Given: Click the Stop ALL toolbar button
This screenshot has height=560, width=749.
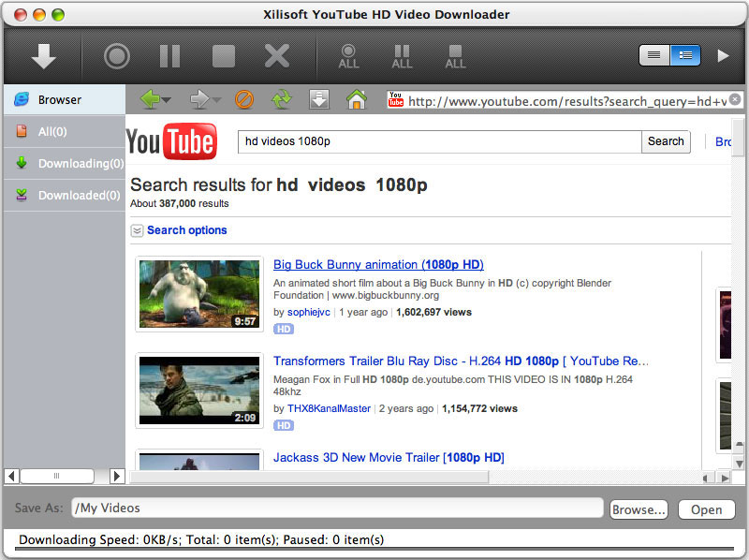Looking at the screenshot, I should coord(455,56).
